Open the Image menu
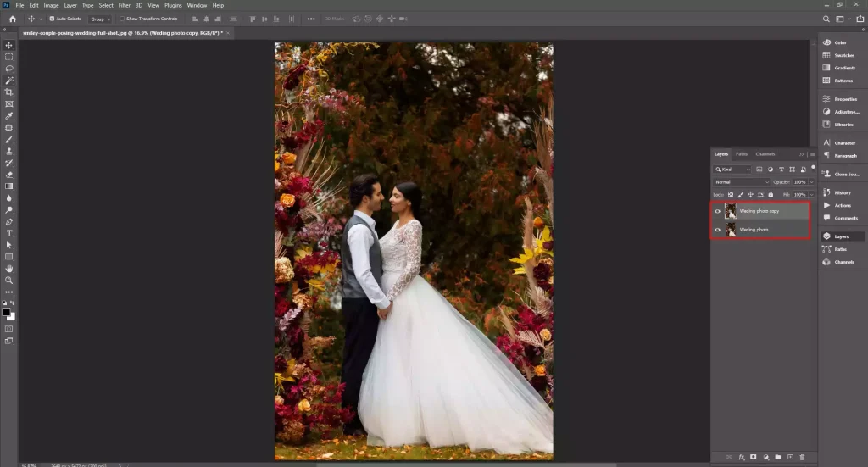Image resolution: width=868 pixels, height=467 pixels. (51, 6)
